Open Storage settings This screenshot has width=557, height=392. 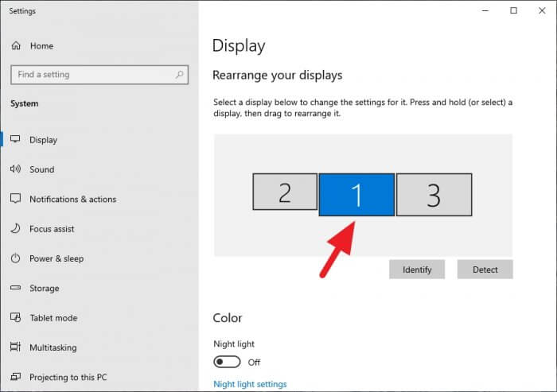click(99, 289)
